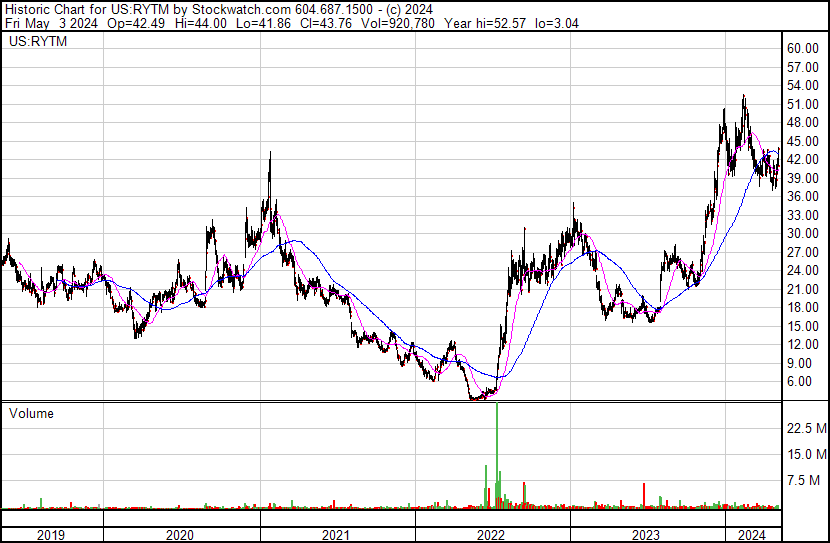
Task: Click the 45.00 price axis label
Action: (802, 141)
